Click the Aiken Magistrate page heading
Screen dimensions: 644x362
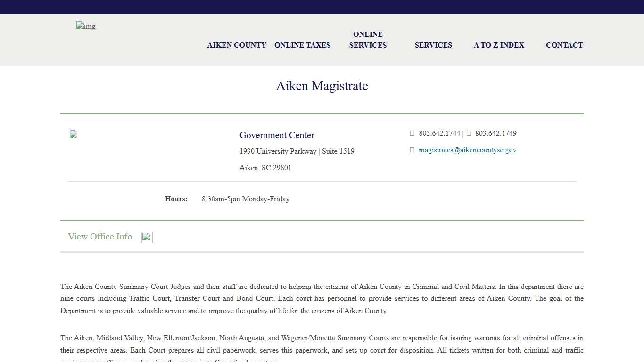(x=322, y=86)
